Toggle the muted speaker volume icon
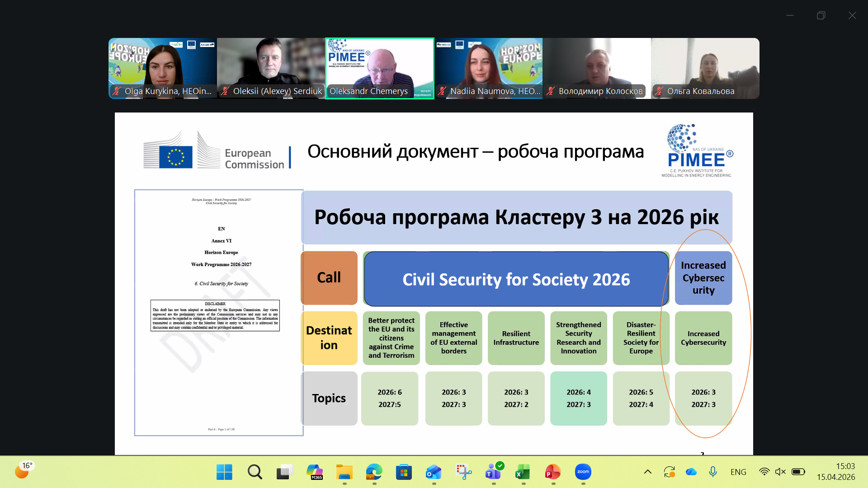 tap(780, 472)
